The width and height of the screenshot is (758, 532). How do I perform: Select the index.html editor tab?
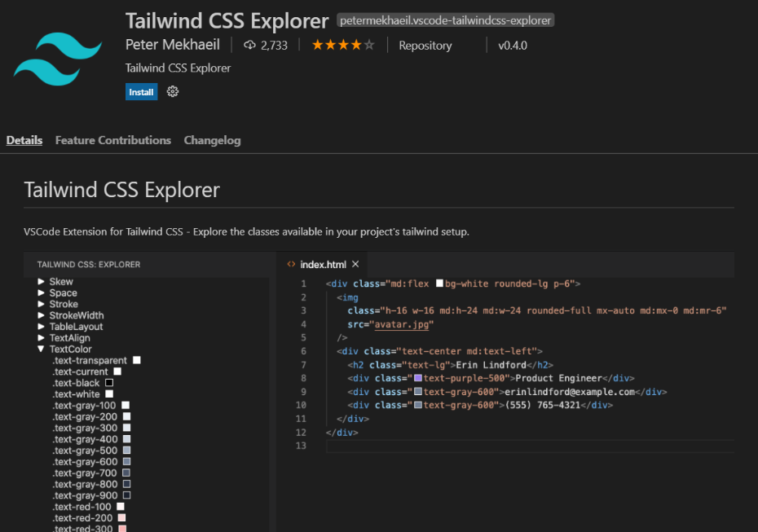click(323, 264)
